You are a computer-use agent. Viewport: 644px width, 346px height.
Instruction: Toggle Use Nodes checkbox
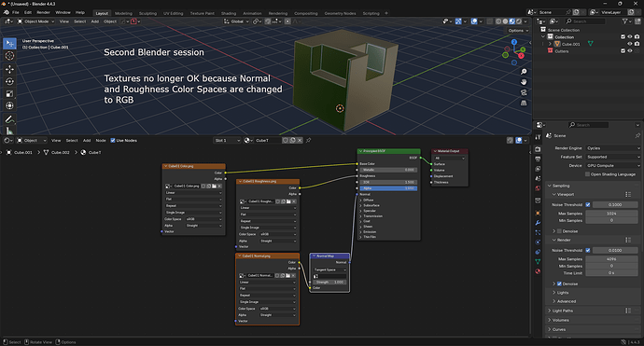(113, 141)
